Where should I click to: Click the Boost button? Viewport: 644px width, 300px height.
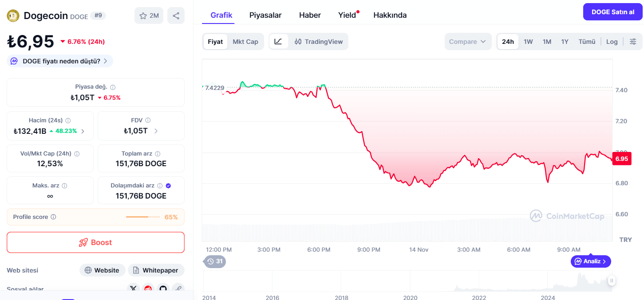[x=95, y=242]
